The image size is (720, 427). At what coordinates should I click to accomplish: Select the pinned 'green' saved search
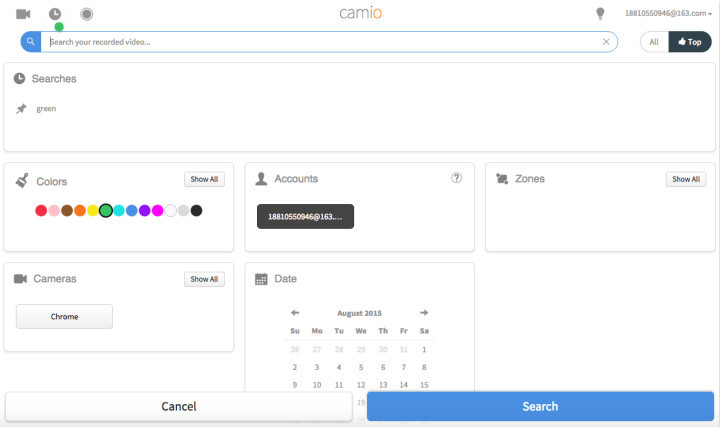(46, 108)
